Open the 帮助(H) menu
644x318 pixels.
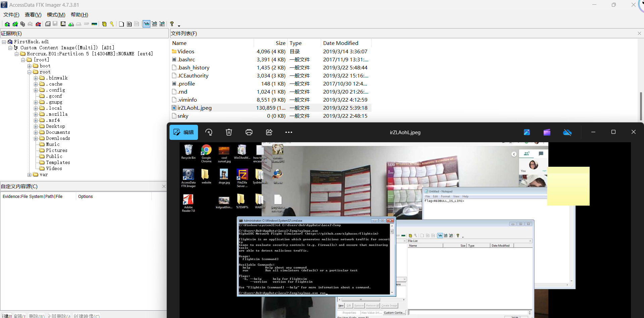pyautogui.click(x=80, y=15)
